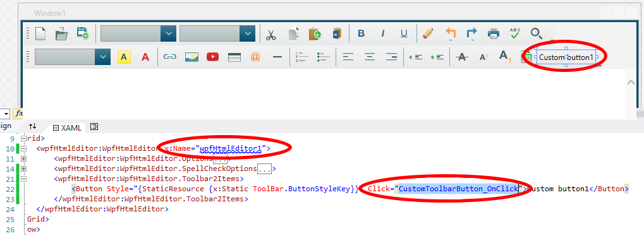Screen dimensions: 644x243
Task: Click the Custom button1 toolbar button
Action: [x=566, y=57]
